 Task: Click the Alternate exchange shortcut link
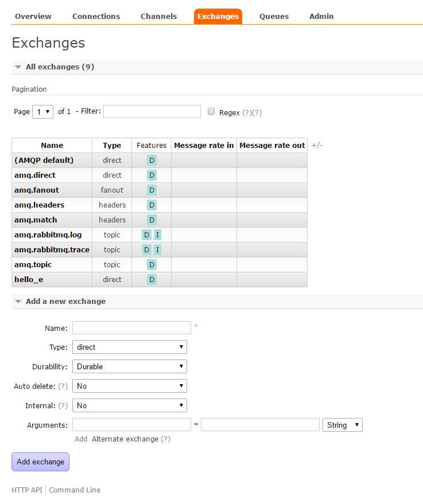tap(125, 439)
